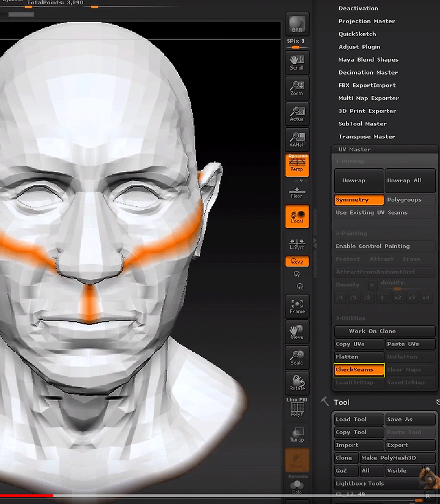Click the Copy UVs button
Screen dimensions: 440x504
(359, 344)
